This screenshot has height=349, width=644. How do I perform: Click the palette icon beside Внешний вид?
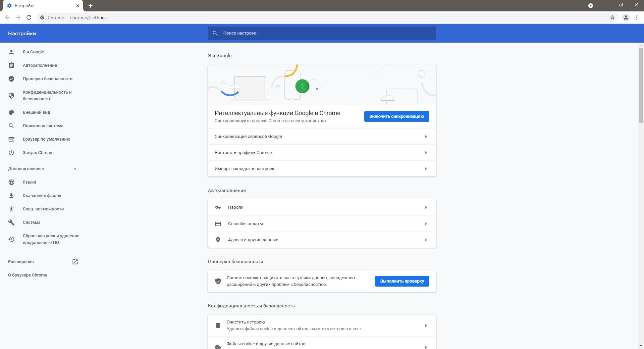[11, 112]
